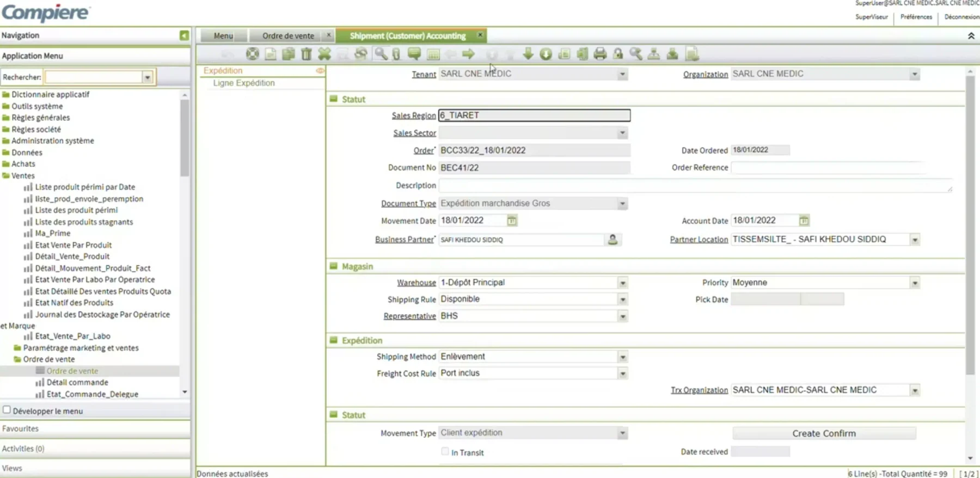980x478 pixels.
Task: Open the Achats folder in the menu tree
Action: 23,164
